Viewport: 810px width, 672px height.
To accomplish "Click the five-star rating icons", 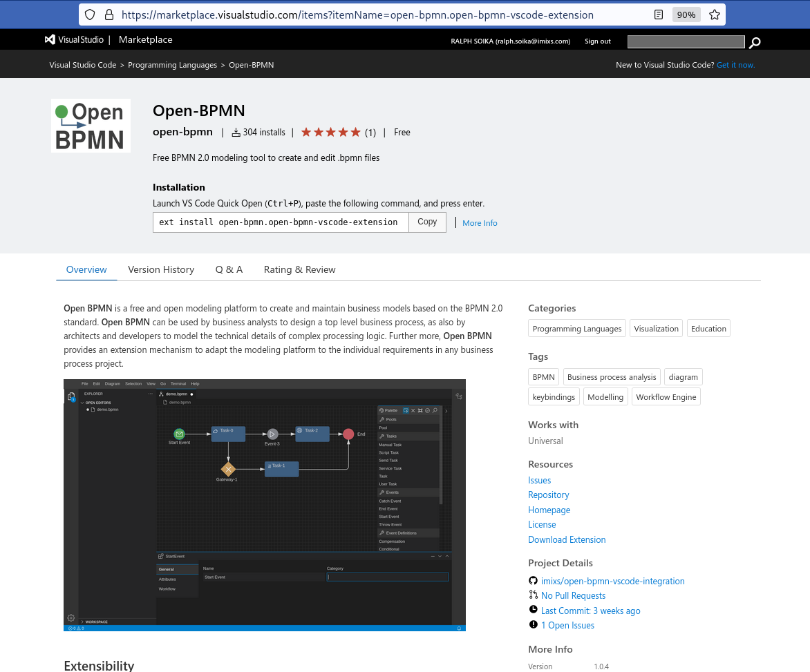I will (330, 132).
